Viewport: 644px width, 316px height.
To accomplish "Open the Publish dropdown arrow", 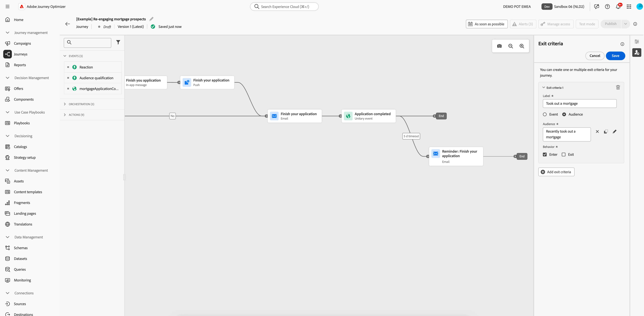I will click(625, 24).
